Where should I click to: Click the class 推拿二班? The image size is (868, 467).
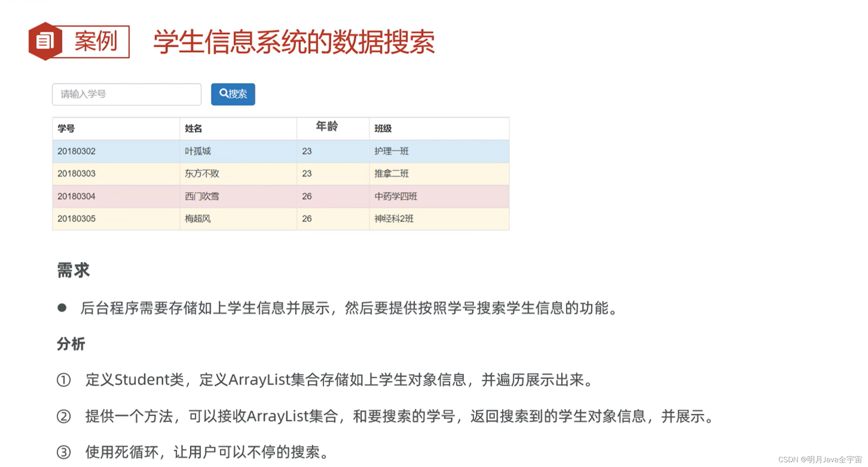coord(391,173)
